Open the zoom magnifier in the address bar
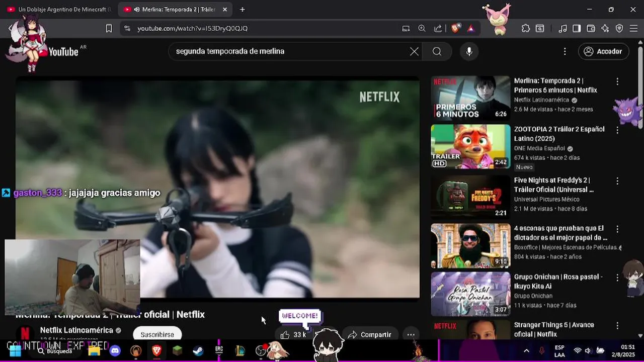The image size is (644, 362). 422,29
